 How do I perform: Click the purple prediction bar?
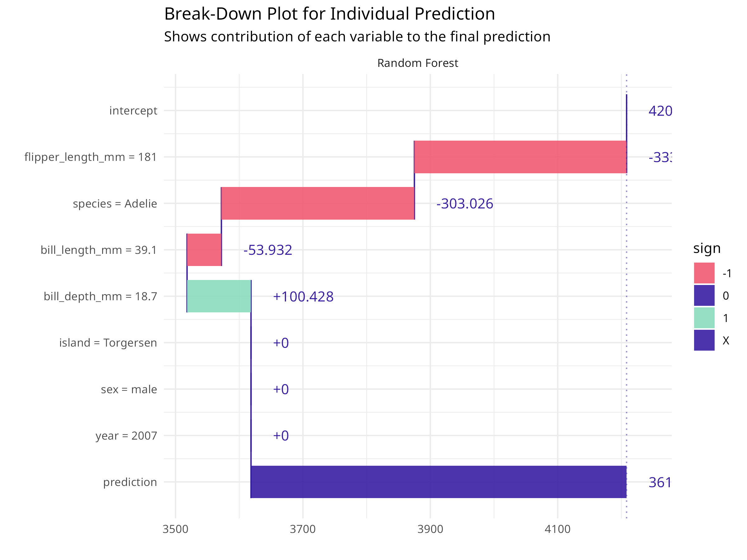click(x=438, y=482)
